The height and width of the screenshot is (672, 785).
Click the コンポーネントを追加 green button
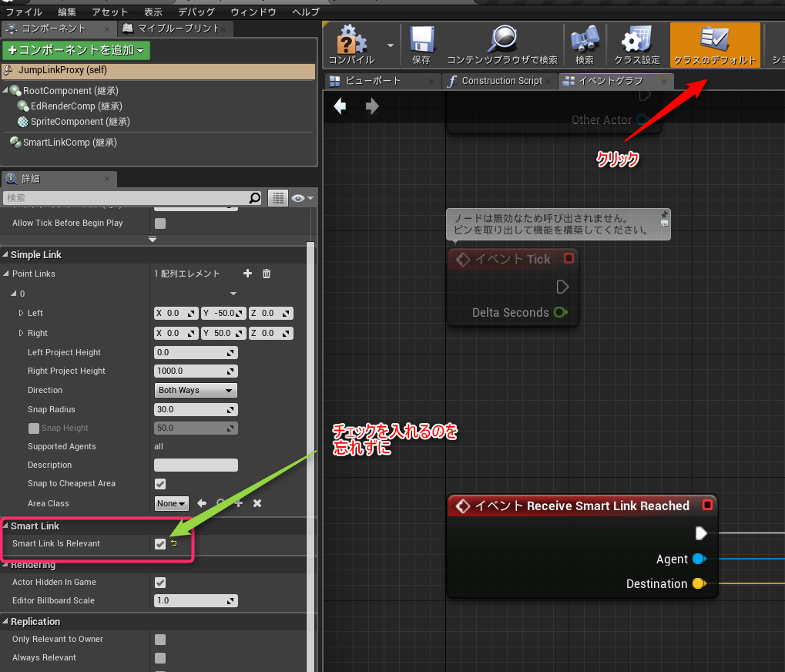75,49
